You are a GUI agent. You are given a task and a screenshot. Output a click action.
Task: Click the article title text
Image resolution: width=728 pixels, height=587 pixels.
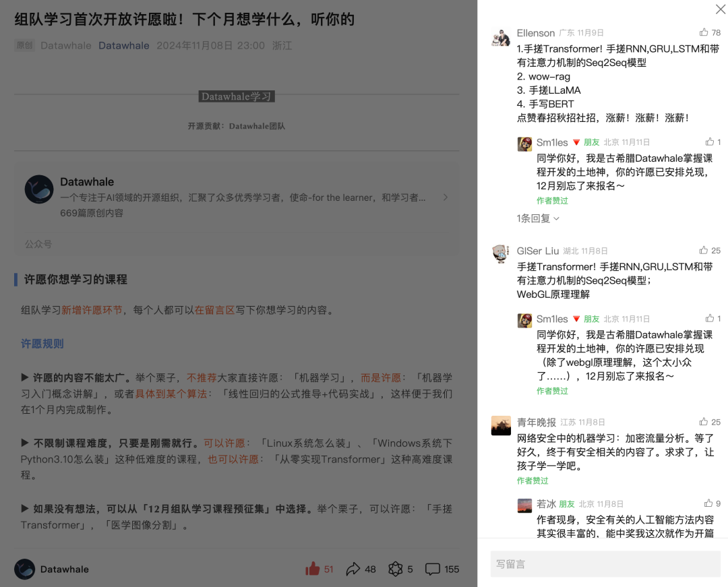point(184,19)
